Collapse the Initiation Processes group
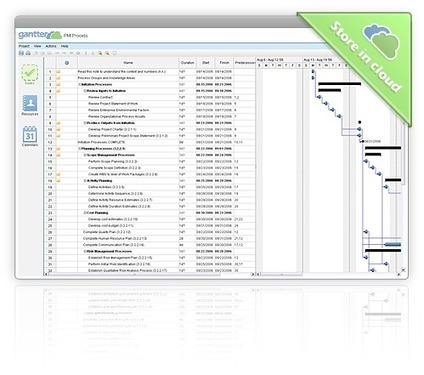The height and width of the screenshot is (375, 424). [x=80, y=84]
